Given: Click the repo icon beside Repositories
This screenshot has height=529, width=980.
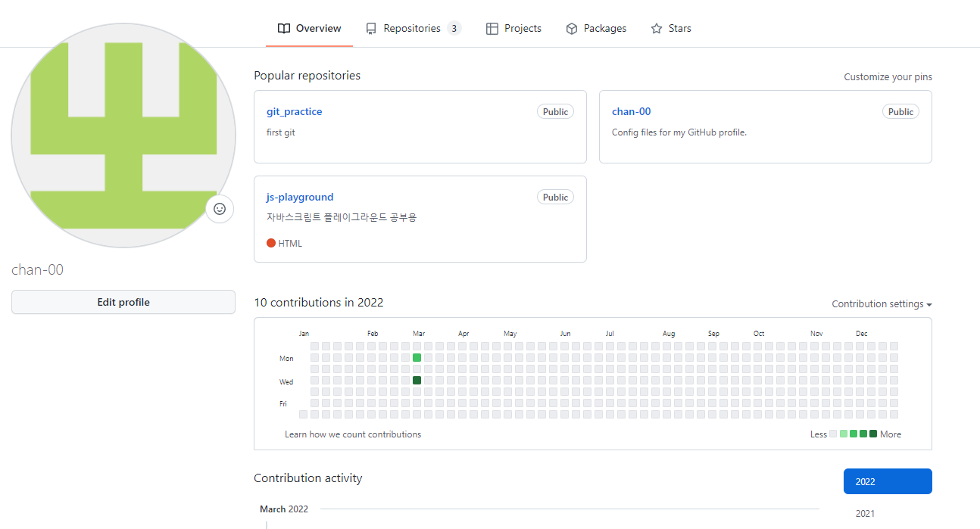Looking at the screenshot, I should click(x=371, y=29).
